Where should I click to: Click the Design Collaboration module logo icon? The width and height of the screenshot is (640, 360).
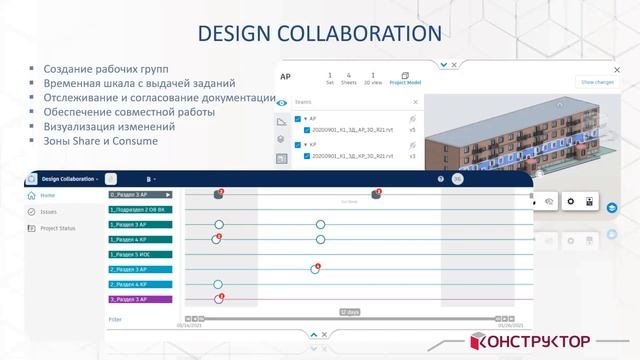32,179
